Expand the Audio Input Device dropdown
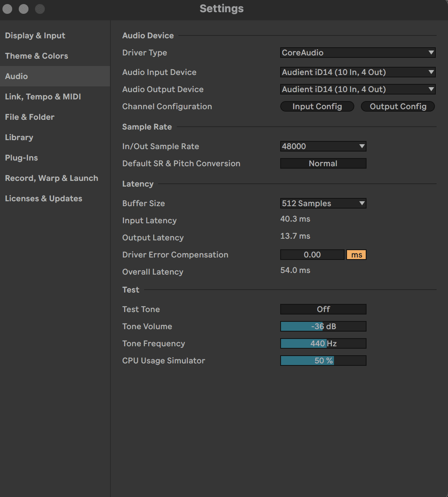448x497 pixels. pos(358,72)
